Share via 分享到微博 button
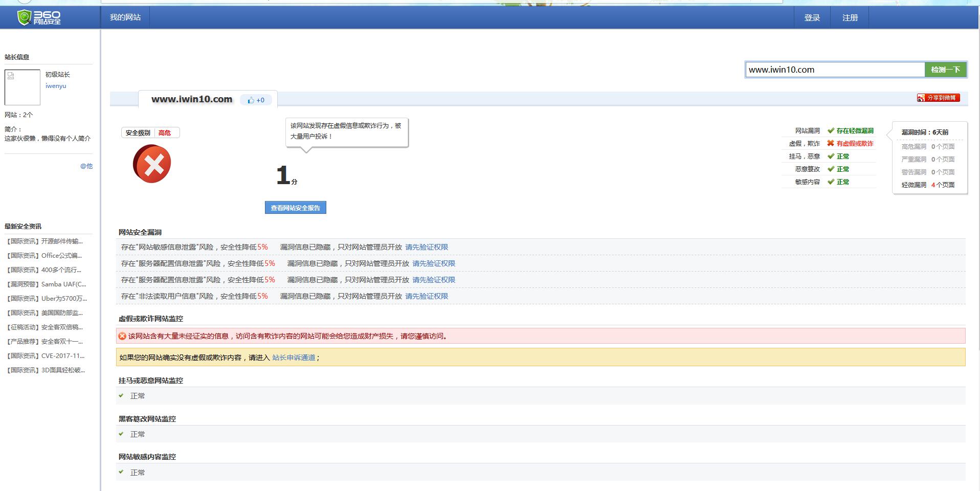 coord(938,98)
